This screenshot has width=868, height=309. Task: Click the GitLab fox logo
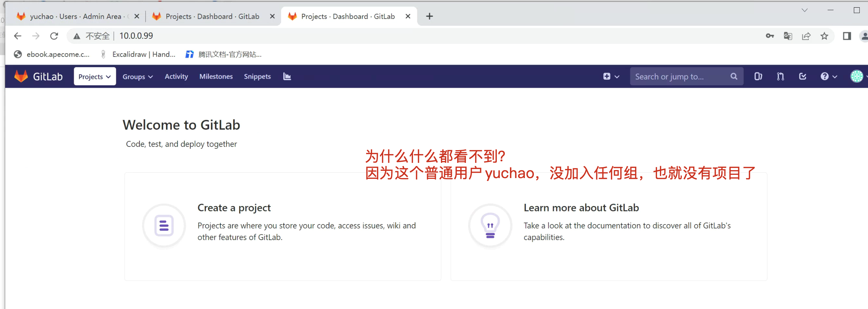21,76
